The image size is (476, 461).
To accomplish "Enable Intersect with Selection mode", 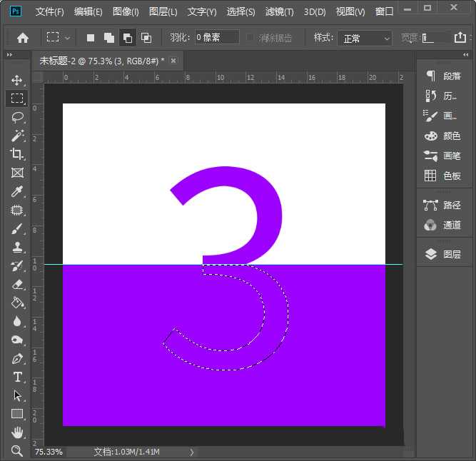I will (146, 38).
